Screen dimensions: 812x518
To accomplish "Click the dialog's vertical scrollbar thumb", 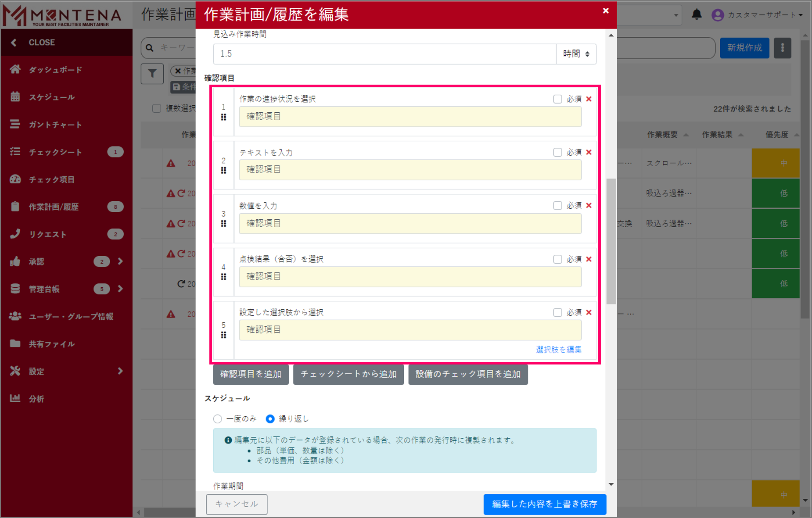I will (611, 241).
